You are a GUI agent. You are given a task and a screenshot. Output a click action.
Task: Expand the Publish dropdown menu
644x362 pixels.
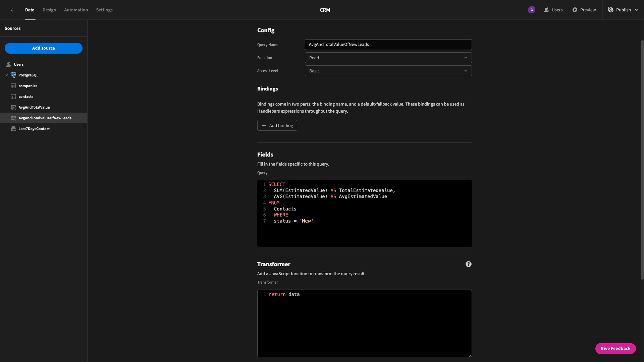636,10
